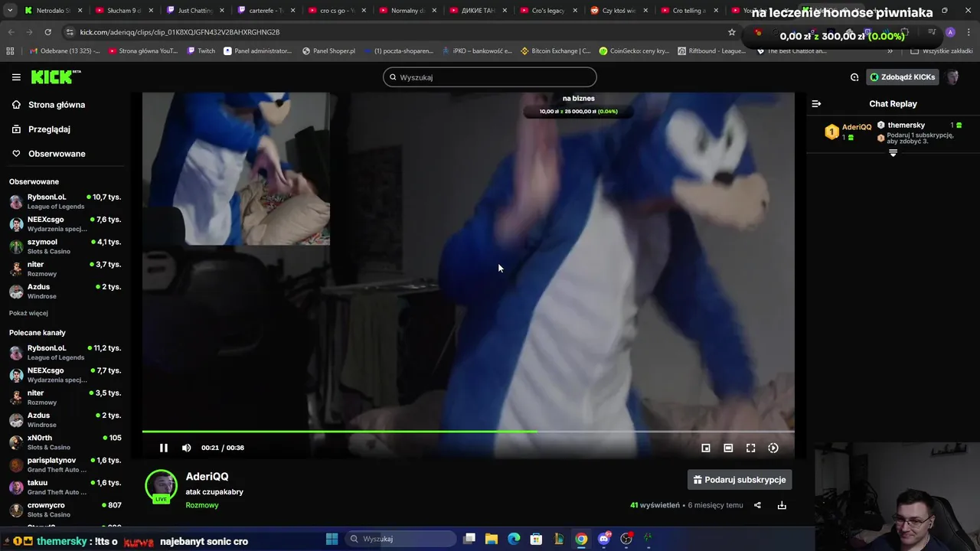Viewport: 980px width, 551px height.
Task: Download the clip
Action: (782, 505)
